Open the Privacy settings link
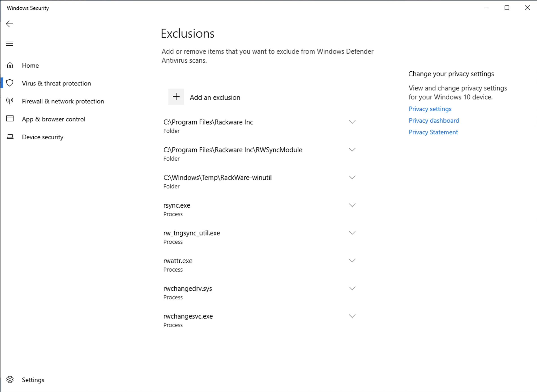Image resolution: width=537 pixels, height=392 pixels. tap(430, 109)
